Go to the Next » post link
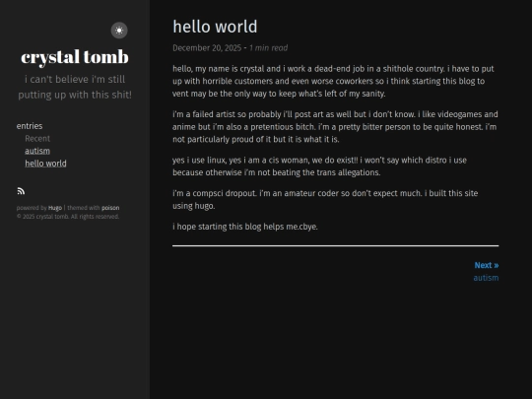 coord(487,265)
